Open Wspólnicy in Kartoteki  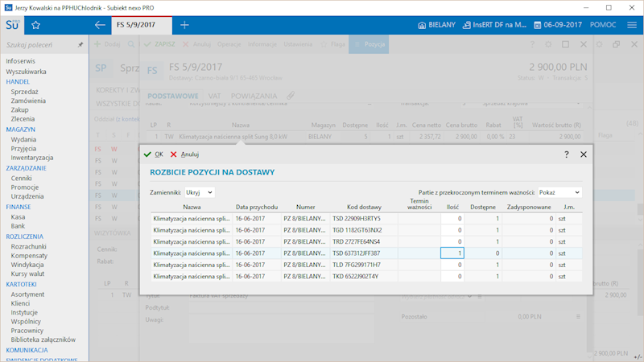[x=26, y=321]
